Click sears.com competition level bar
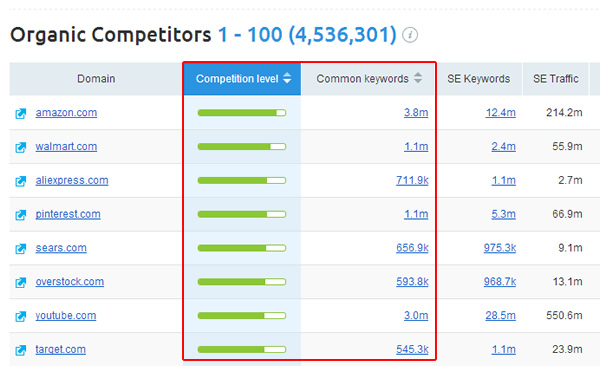The image size is (600, 366). 242,248
